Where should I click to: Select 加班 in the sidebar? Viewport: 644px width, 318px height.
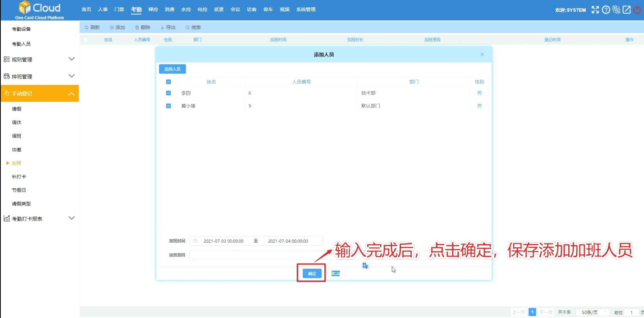tap(16, 163)
